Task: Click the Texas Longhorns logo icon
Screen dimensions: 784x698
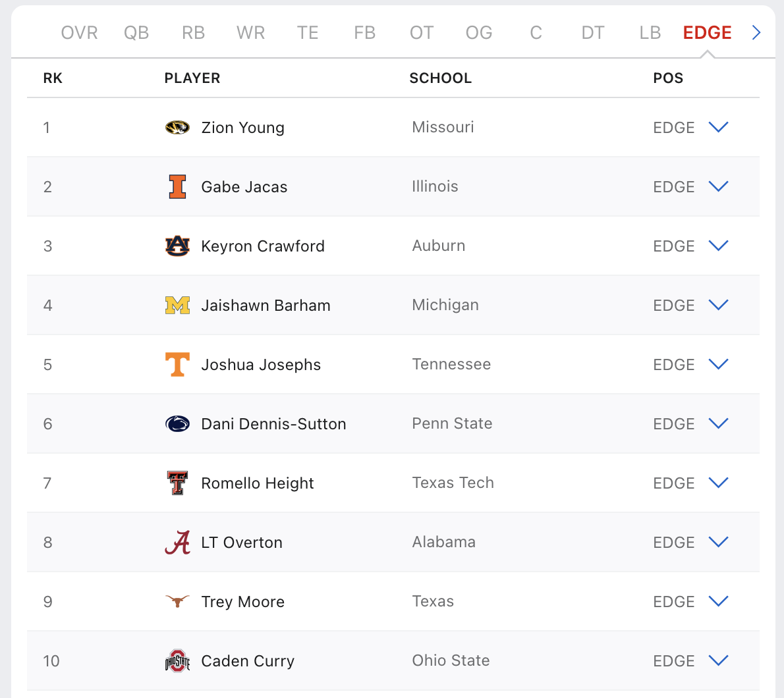Action: click(x=177, y=601)
